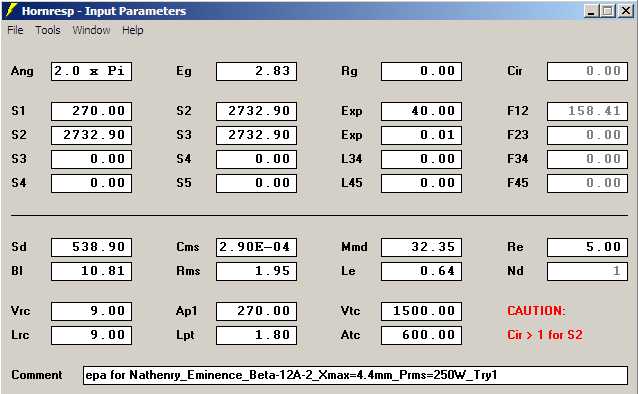Viewport: 638px width, 394px height.
Task: Click the Atc field showing 600.00
Action: click(x=422, y=335)
